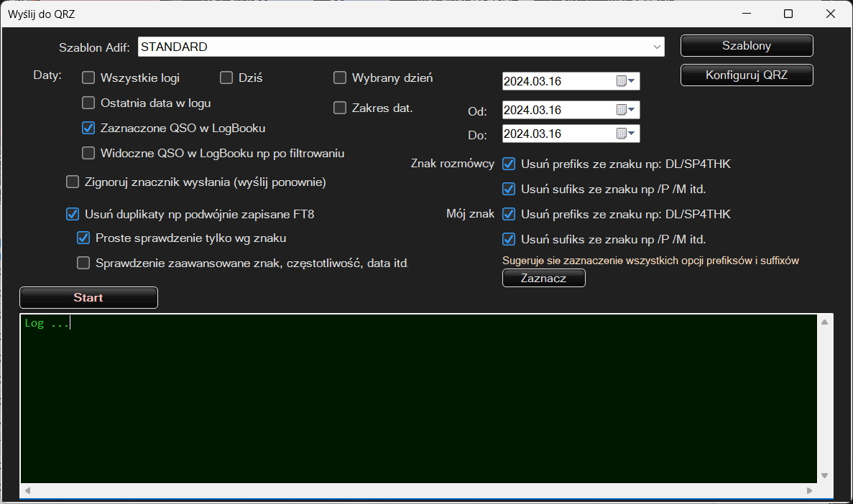Screen dimensions: 853x504
Task: Enable Zakres dat. checkbox
Action: point(340,108)
